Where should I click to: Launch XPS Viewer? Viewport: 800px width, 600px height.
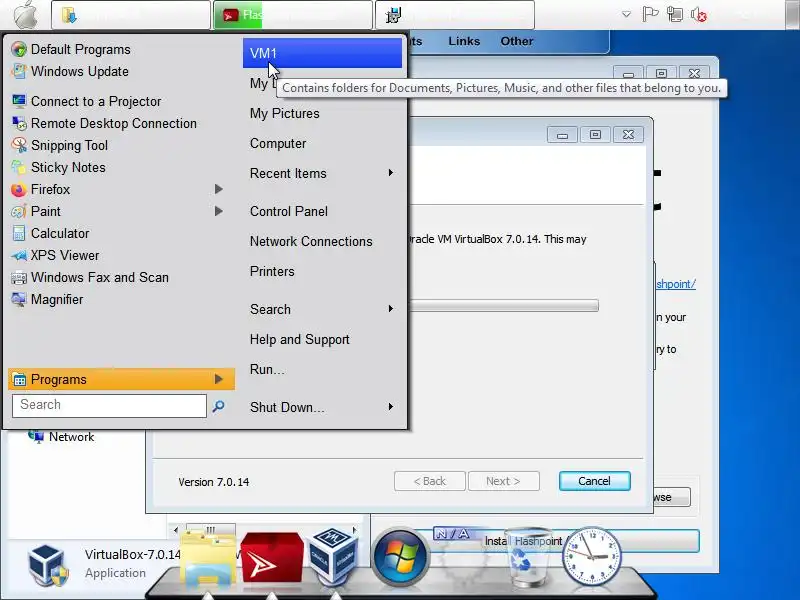click(x=64, y=255)
